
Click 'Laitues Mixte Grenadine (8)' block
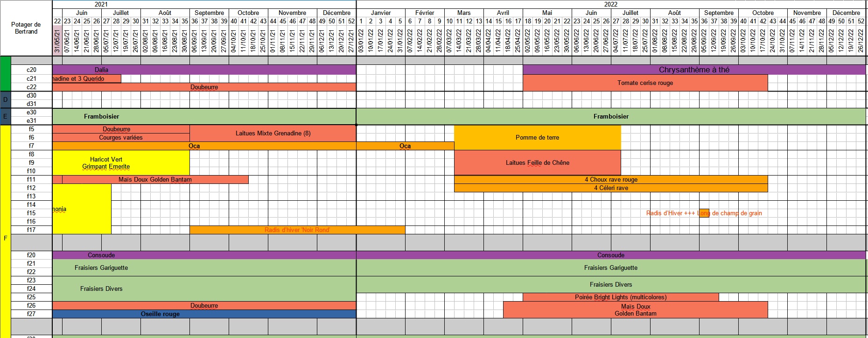[273, 134]
